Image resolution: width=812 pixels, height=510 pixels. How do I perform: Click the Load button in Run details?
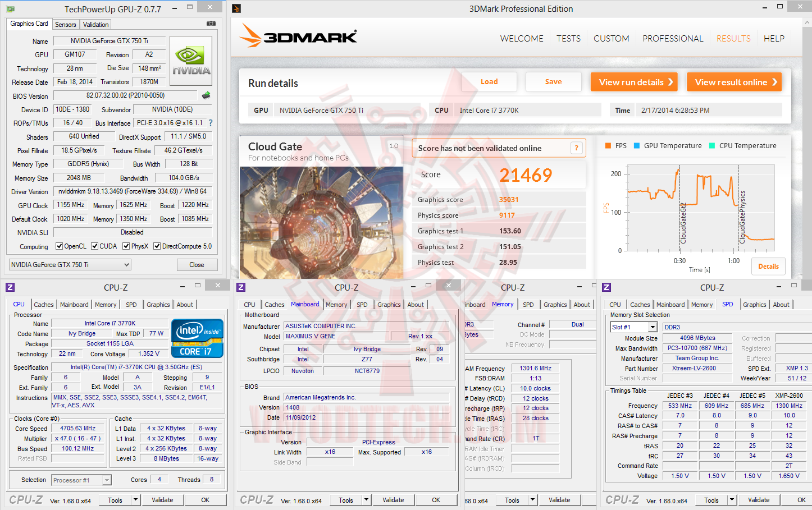point(489,82)
